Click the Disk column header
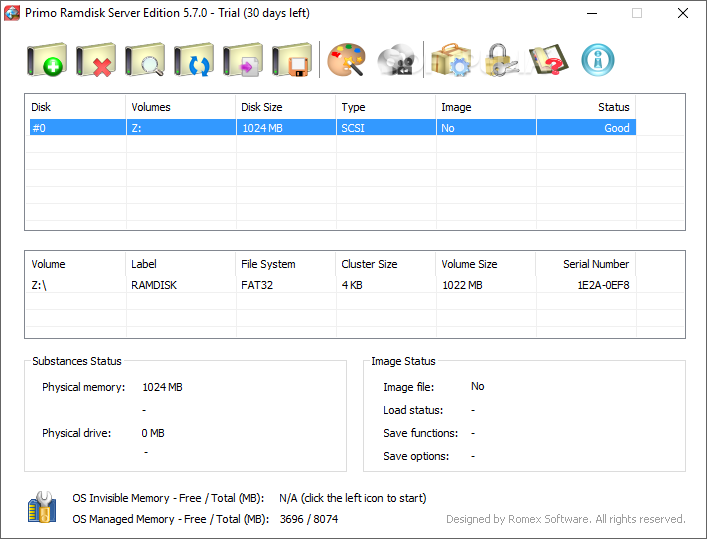 (x=76, y=107)
